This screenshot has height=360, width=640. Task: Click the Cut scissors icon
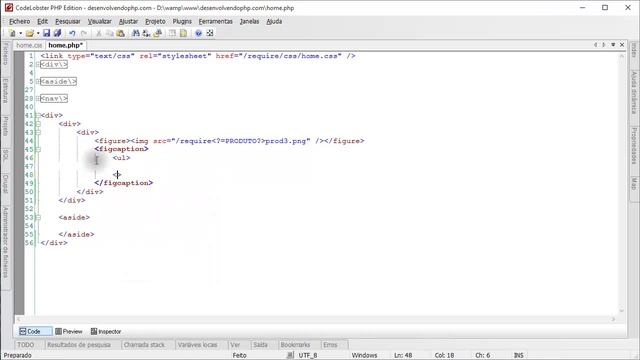[98, 33]
